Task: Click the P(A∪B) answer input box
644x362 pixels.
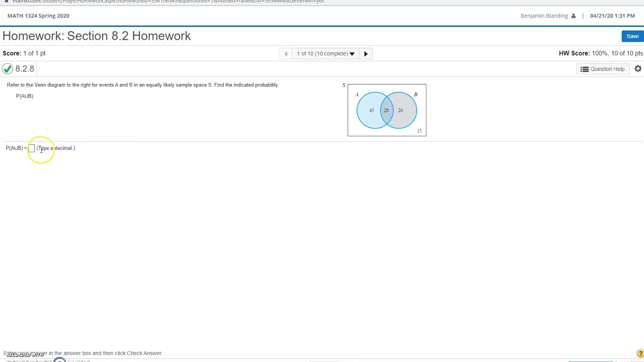Action: 31,148
